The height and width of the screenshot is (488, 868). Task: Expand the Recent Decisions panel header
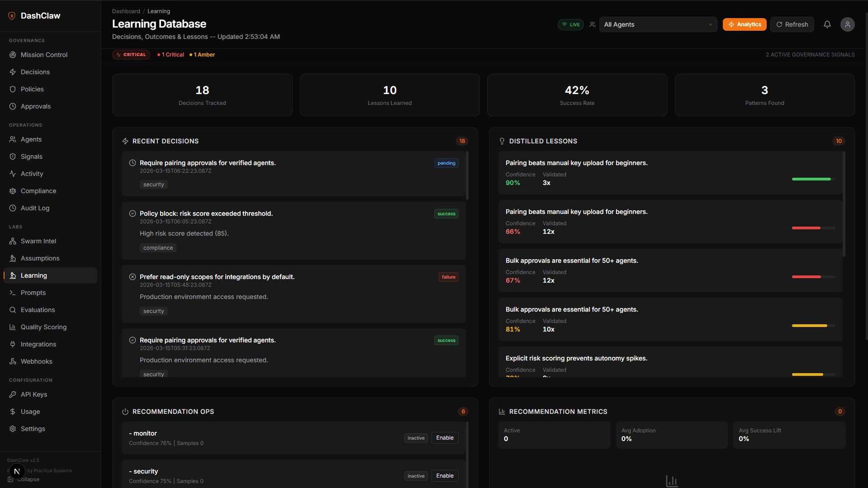166,141
